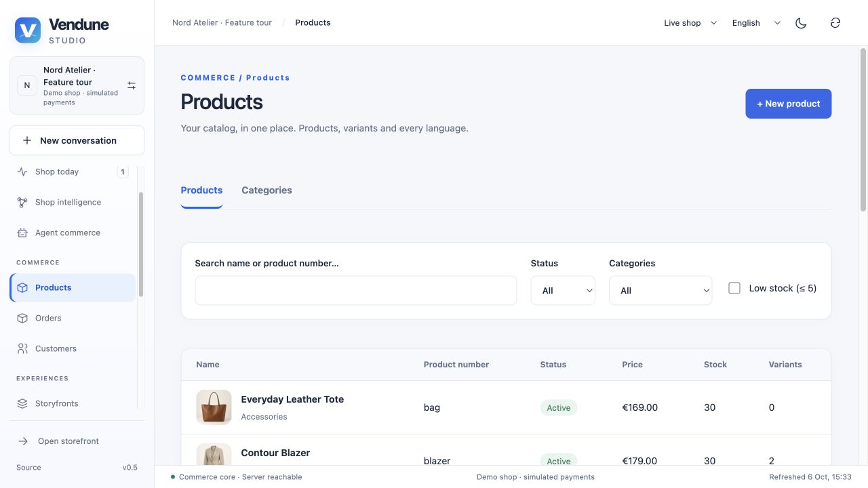Click the Shop intelligence graph icon
This screenshot has height=488, width=868.
(22, 202)
